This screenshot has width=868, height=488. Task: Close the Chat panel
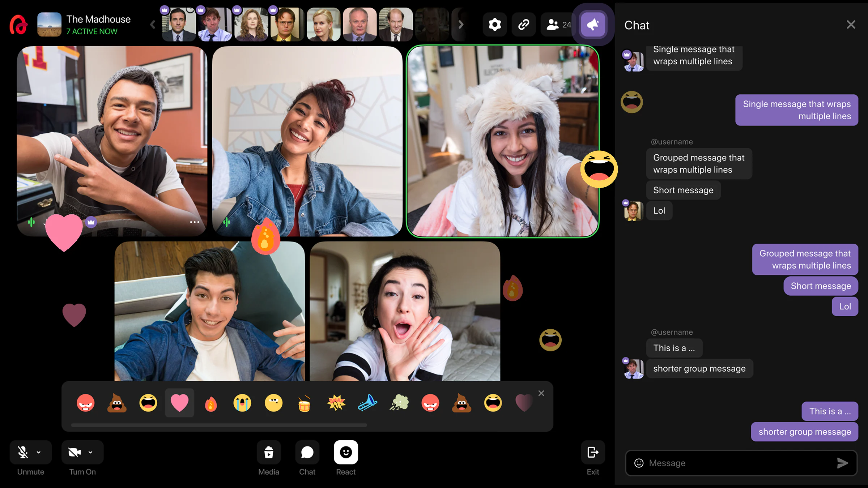851,25
